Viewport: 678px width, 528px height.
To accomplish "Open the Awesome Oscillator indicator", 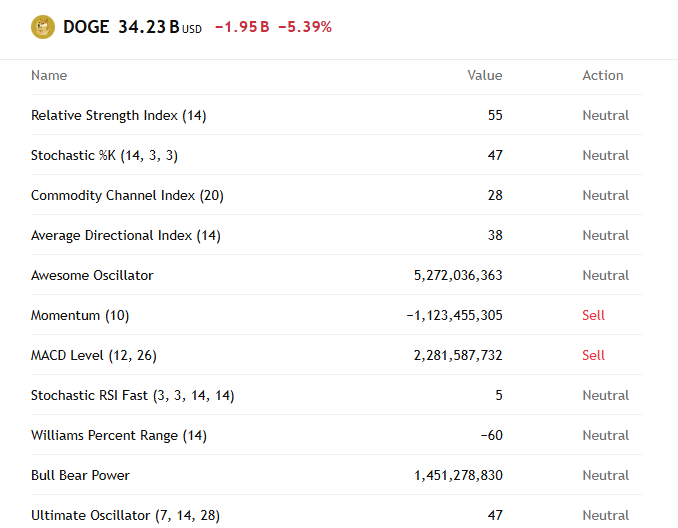I will tap(337, 275).
